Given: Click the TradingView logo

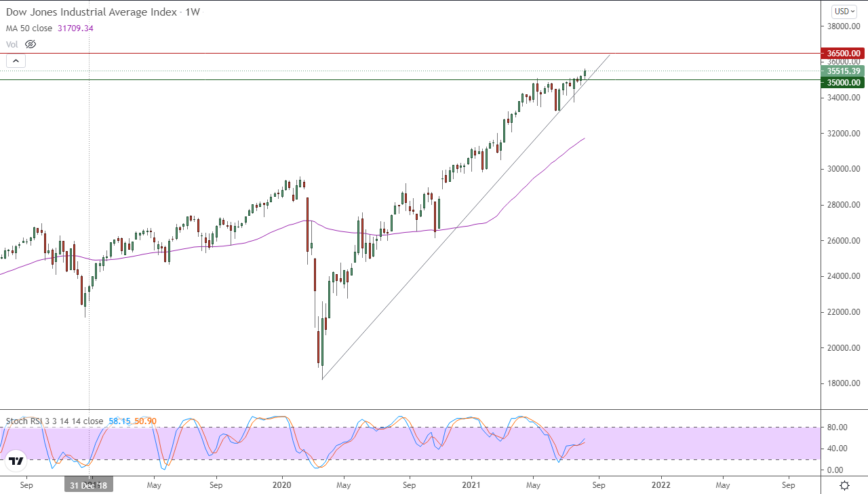Looking at the screenshot, I should tap(16, 461).
